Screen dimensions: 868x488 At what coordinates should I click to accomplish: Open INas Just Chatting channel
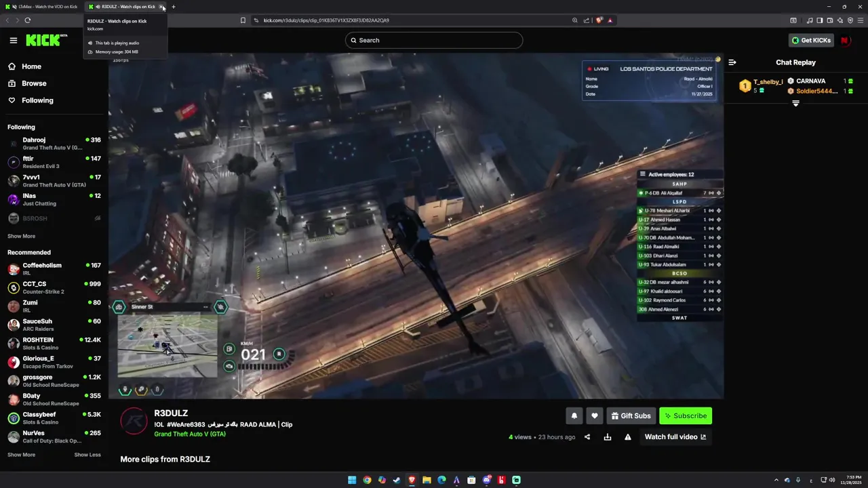(54, 199)
